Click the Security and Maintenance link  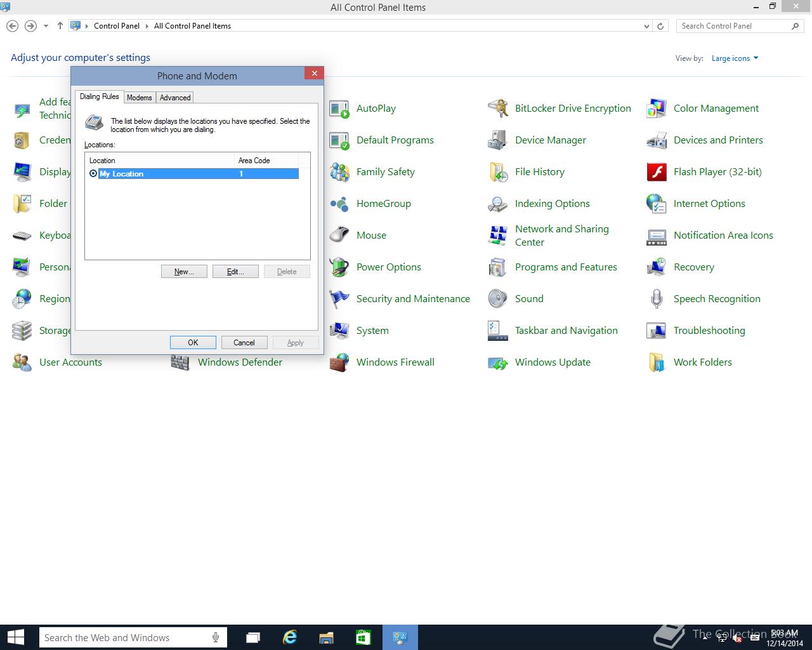tap(413, 299)
